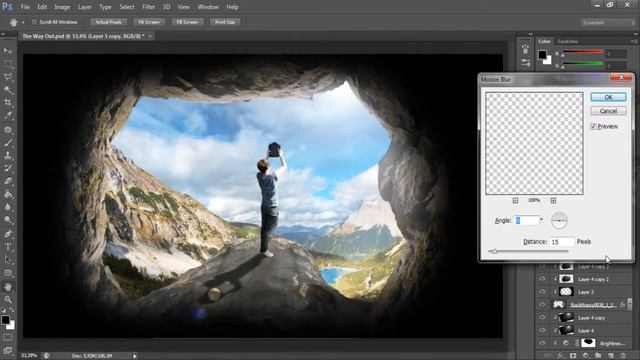Select the Eyedropper tool

click(8, 116)
